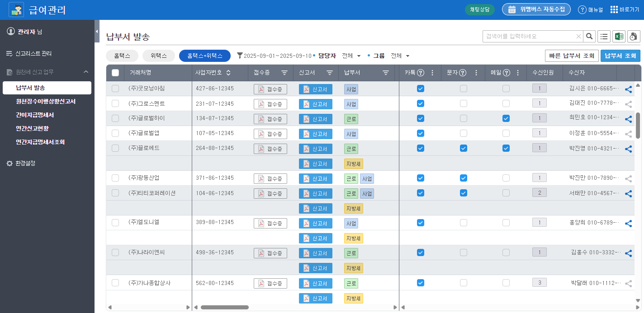Open the 담당자 전체 dropdown
The height and width of the screenshot is (313, 644).
coord(351,56)
